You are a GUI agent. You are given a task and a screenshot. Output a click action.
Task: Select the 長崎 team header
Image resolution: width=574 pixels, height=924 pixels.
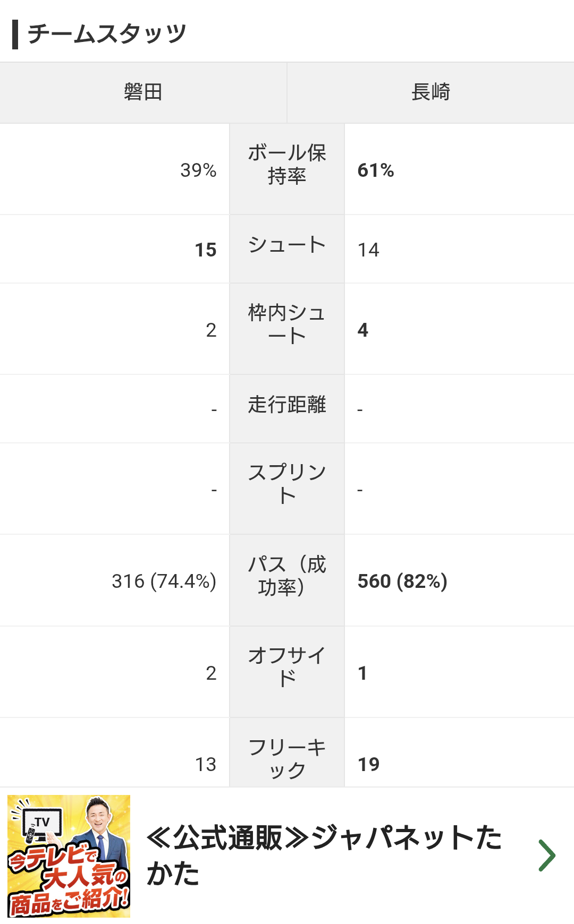coord(430,92)
